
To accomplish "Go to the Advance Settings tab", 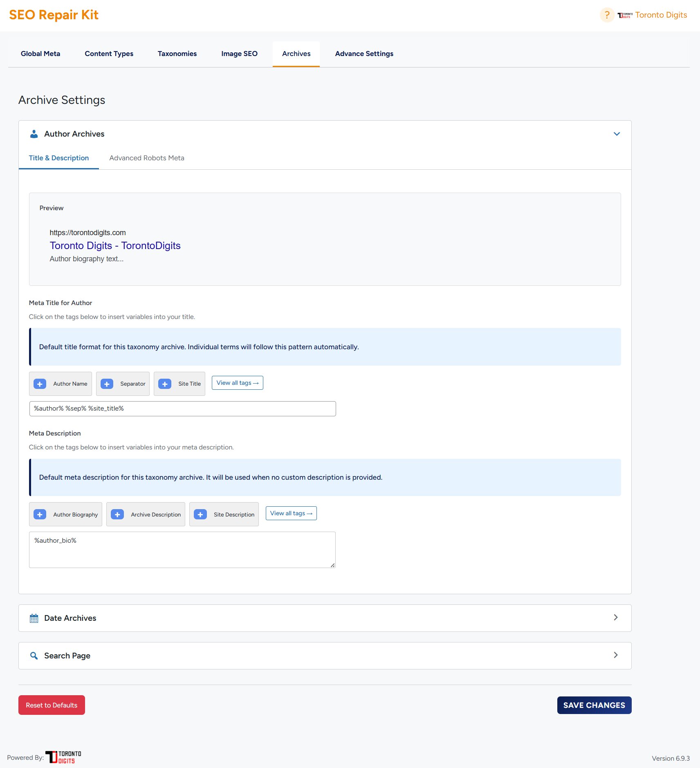I will (x=364, y=54).
